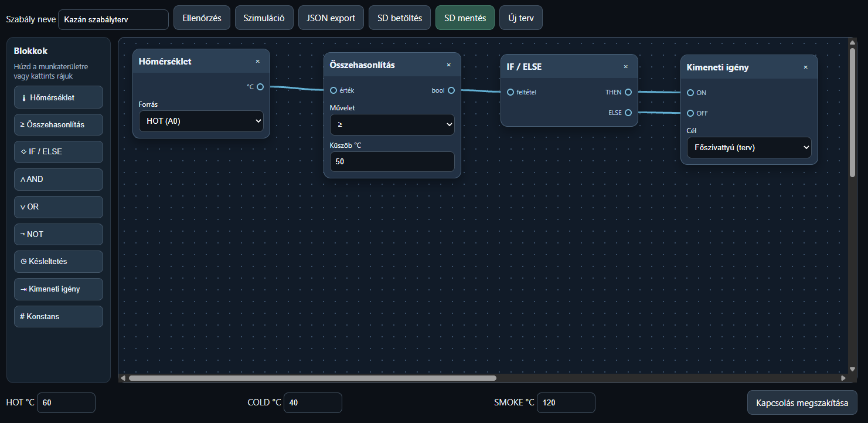This screenshot has height=423, width=868.
Task: Select the THEN output port
Action: [628, 92]
